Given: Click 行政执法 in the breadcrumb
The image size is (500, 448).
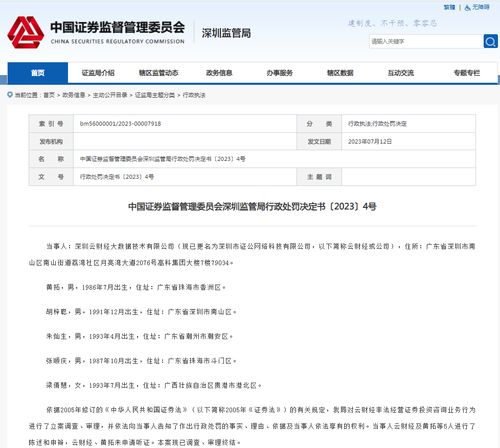Looking at the screenshot, I should [x=194, y=95].
